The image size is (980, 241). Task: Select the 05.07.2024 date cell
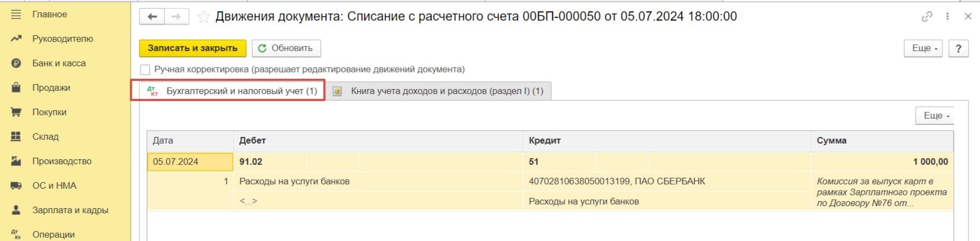coord(190,162)
